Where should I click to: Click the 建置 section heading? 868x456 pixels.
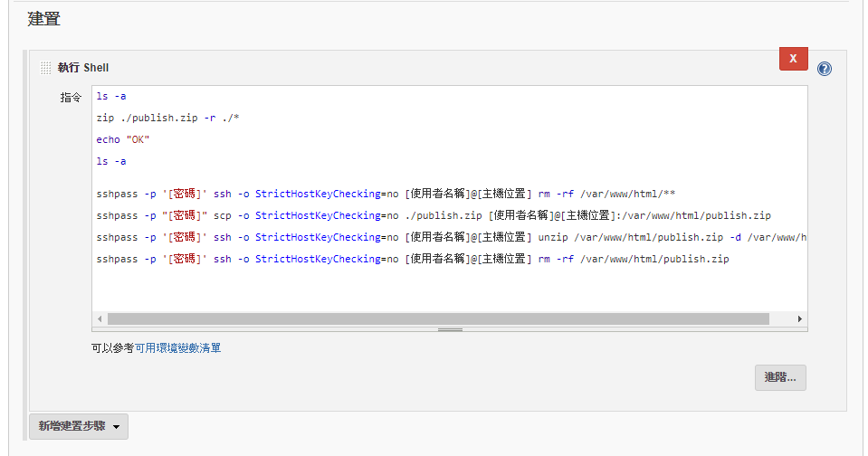(43, 19)
